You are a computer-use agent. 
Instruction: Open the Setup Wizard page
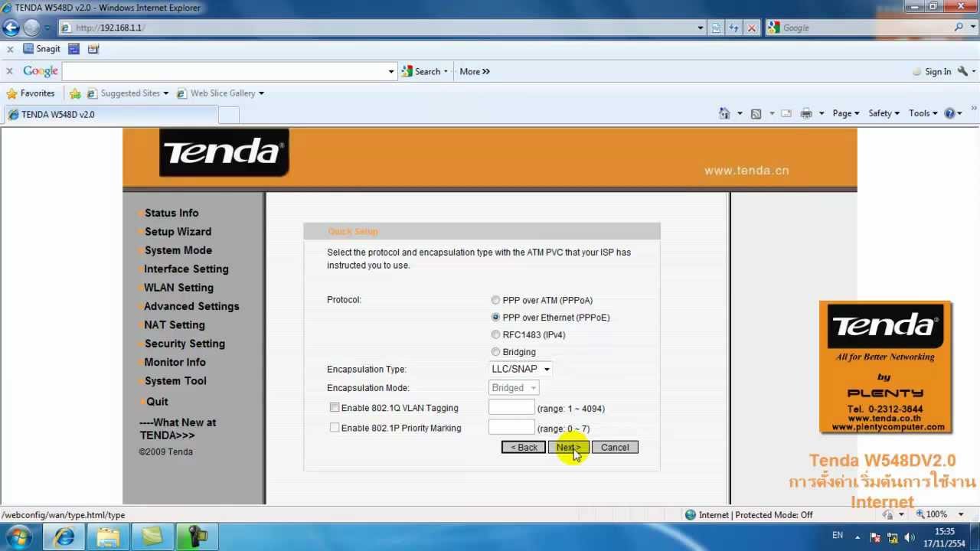click(x=178, y=232)
